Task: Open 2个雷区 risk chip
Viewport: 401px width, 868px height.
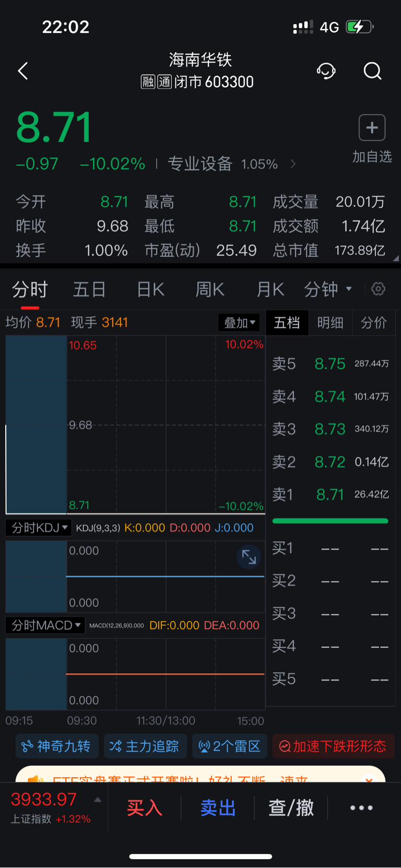Action: pos(230,746)
